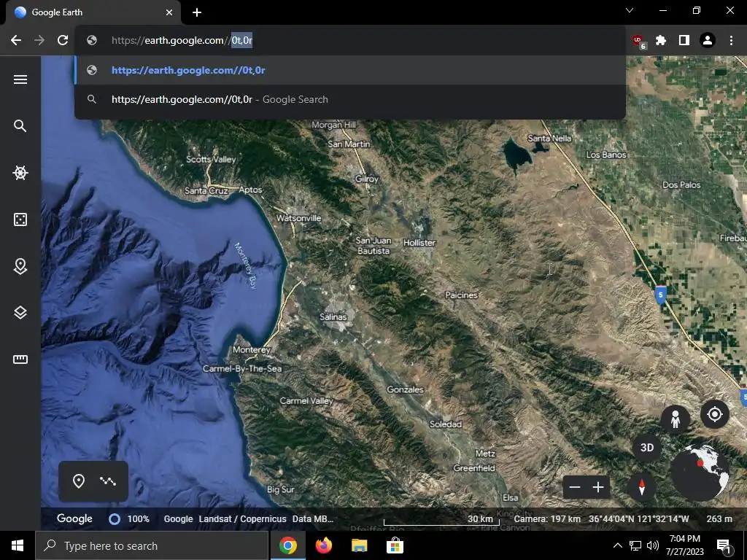Click the Soledad map label
The width and height of the screenshot is (747, 560).
pyautogui.click(x=446, y=424)
